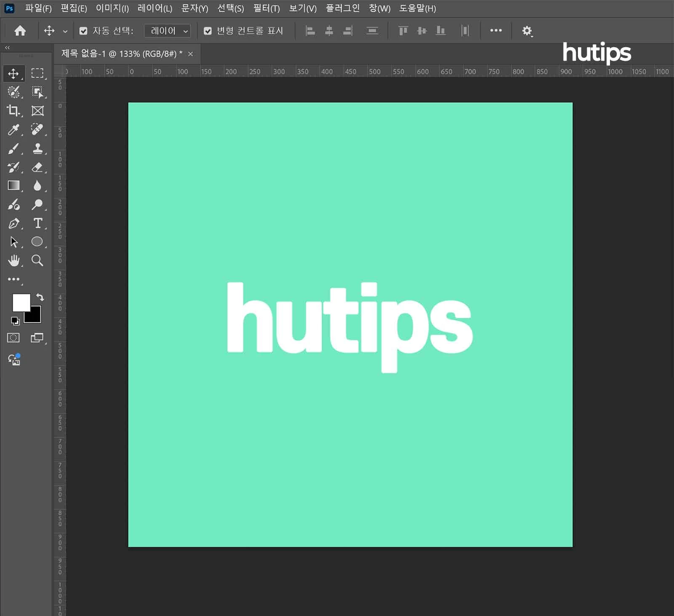Open the 레이어(L) menu
674x616 pixels.
click(155, 8)
